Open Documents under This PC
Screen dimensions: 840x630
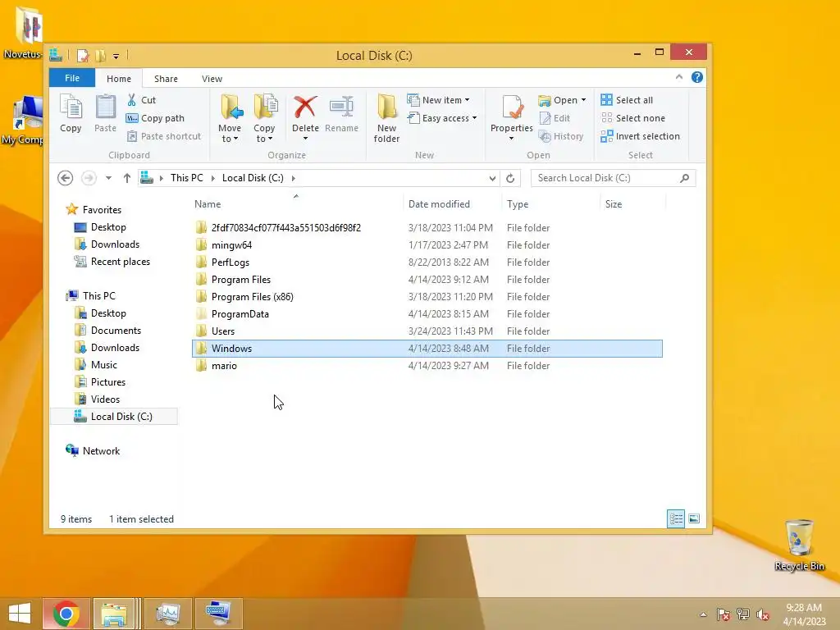pyautogui.click(x=108, y=331)
